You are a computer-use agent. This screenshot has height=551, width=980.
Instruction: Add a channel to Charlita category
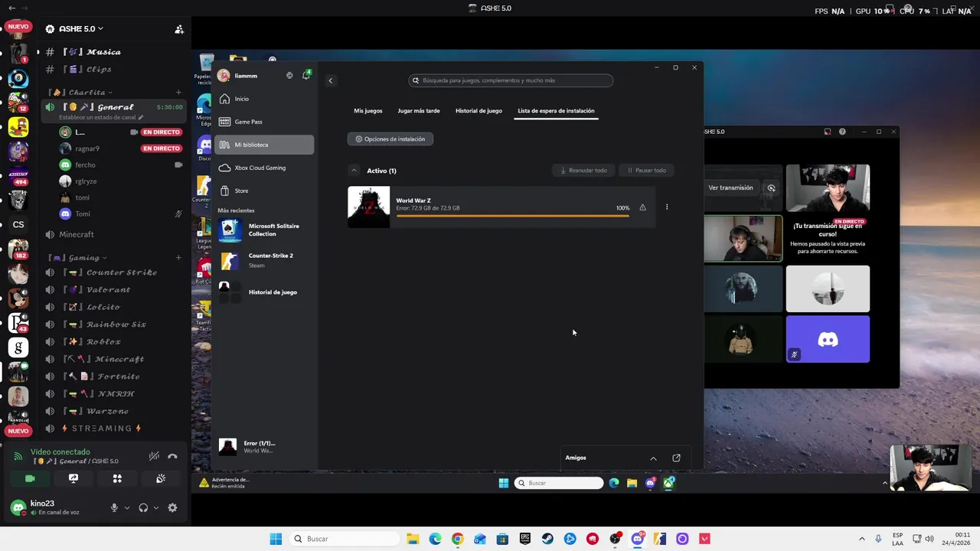(178, 93)
